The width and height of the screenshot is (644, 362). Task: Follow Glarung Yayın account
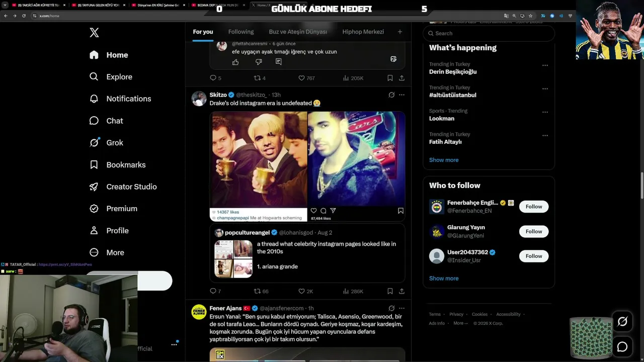pyautogui.click(x=534, y=231)
